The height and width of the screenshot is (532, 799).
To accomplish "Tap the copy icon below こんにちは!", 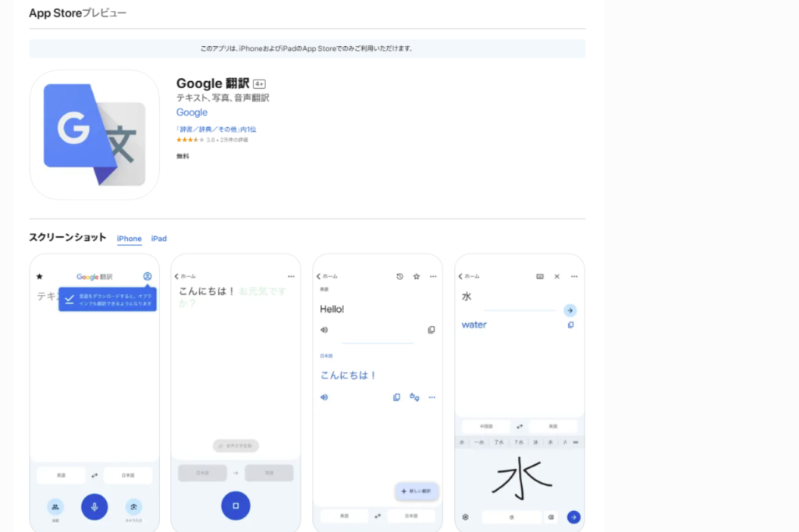I will (396, 397).
